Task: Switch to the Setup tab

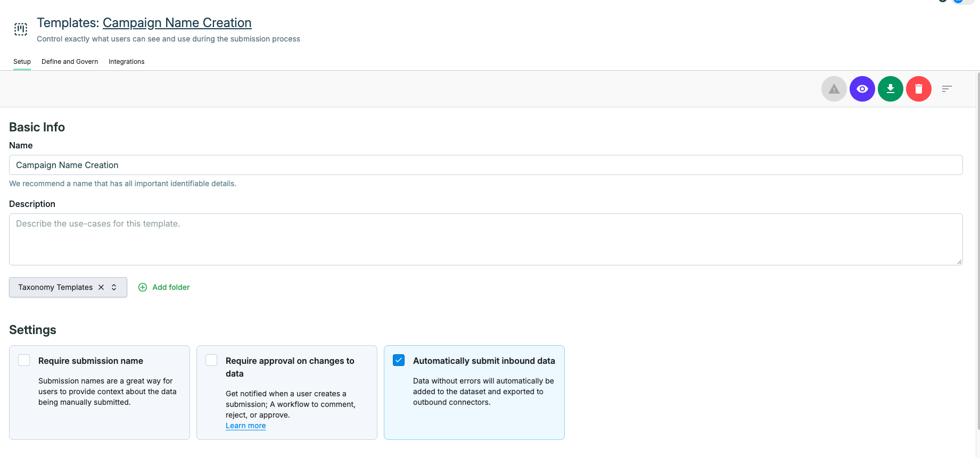Action: point(22,62)
